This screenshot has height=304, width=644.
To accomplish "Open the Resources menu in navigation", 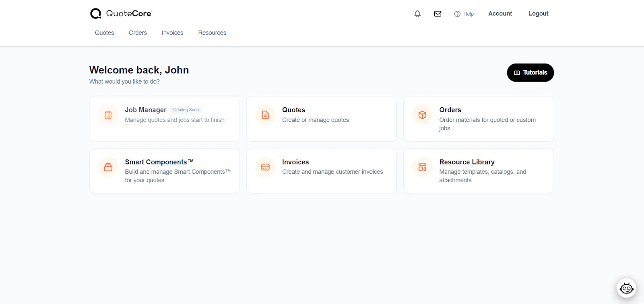I will 212,33.
